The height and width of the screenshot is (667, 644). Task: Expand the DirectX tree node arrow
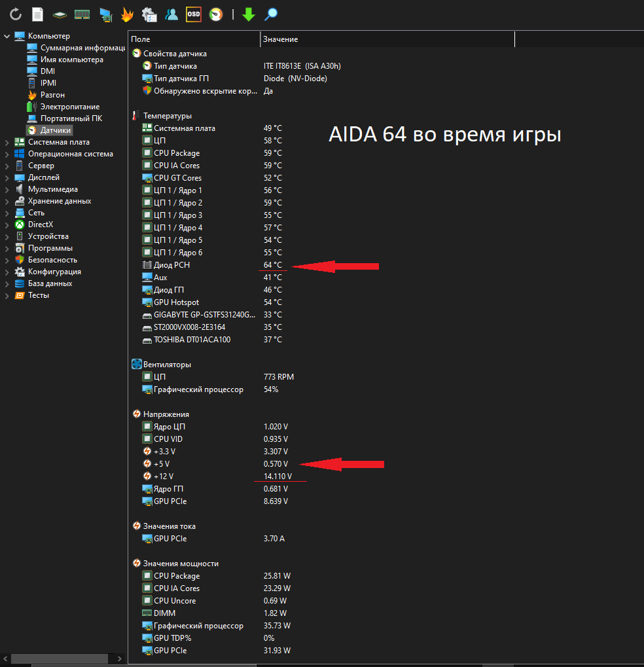7,225
